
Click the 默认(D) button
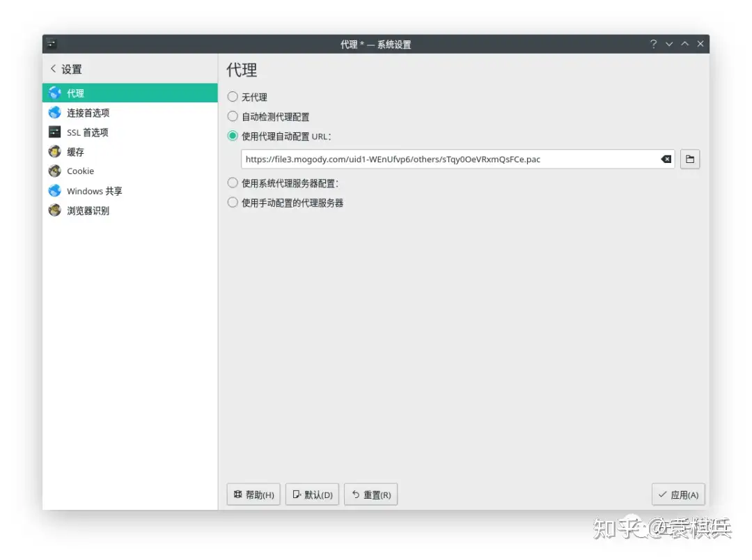click(x=312, y=495)
